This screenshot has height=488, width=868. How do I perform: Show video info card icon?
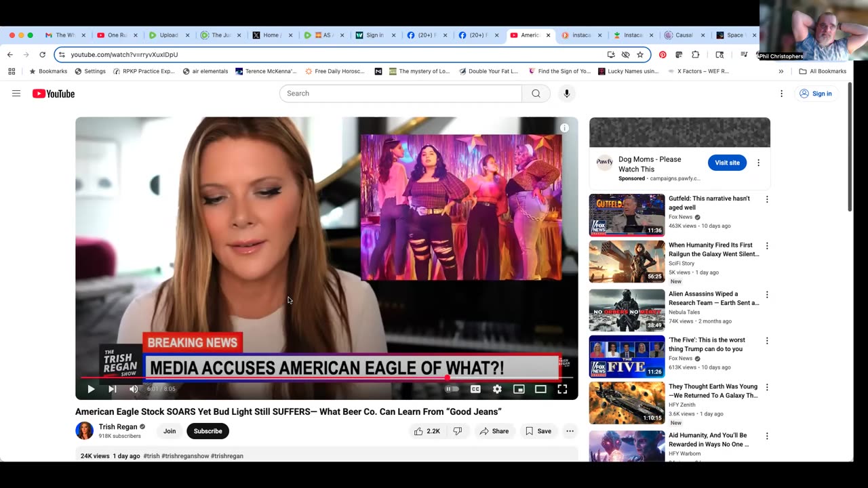[564, 128]
